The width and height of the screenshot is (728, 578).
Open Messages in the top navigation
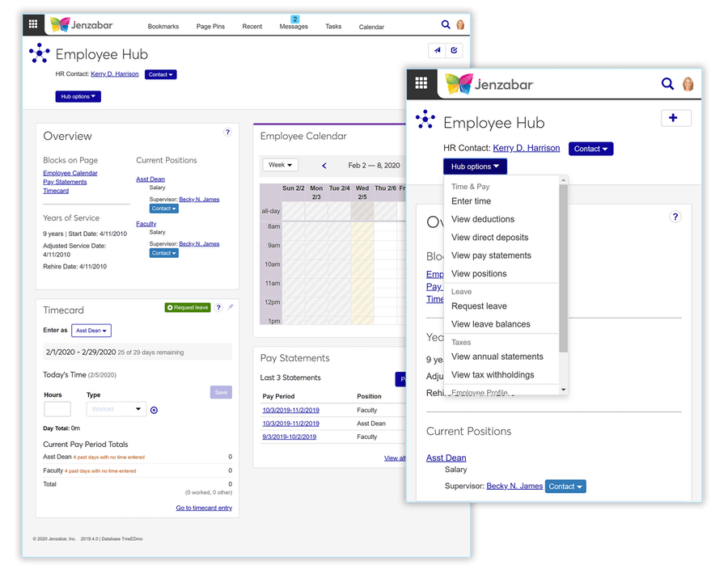294,27
